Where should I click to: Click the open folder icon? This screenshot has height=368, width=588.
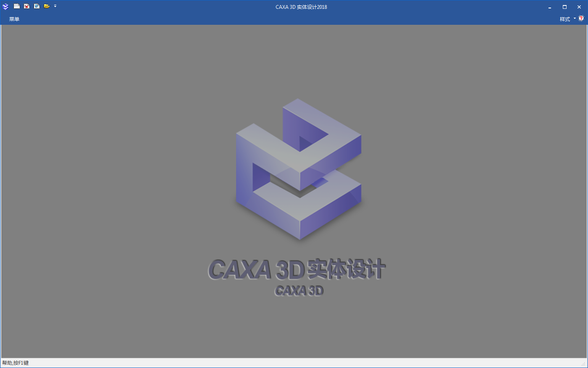[47, 6]
